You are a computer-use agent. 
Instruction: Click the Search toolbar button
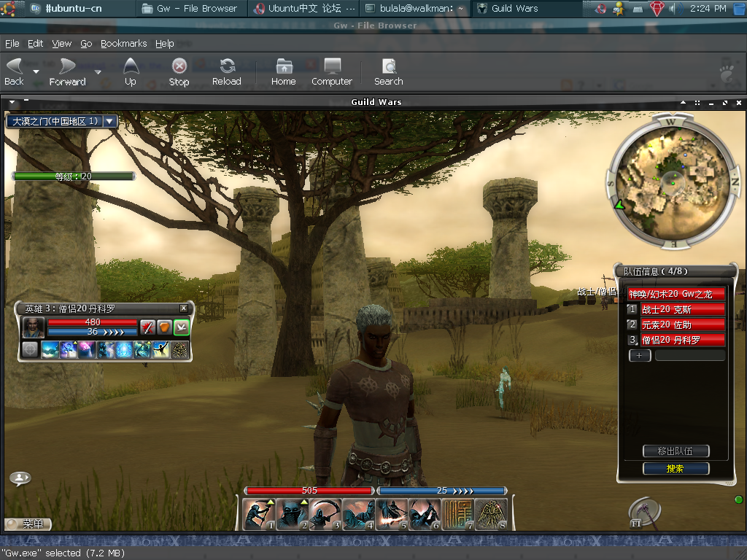coord(389,72)
